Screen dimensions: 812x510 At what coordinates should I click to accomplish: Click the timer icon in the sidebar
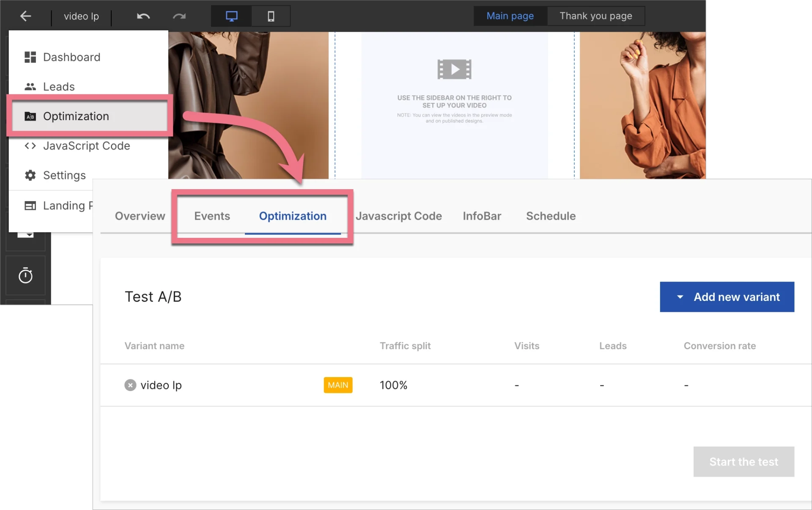click(x=25, y=275)
